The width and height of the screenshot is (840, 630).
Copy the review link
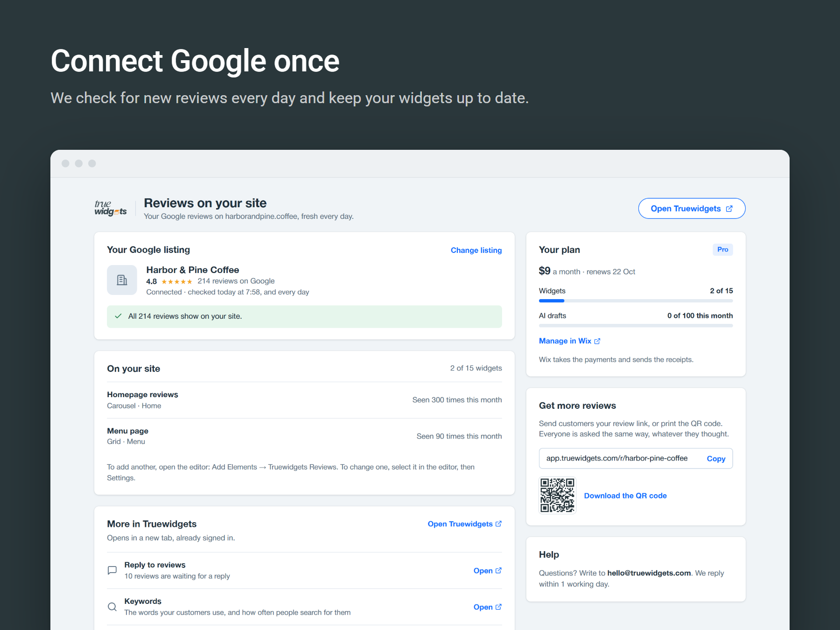point(716,459)
